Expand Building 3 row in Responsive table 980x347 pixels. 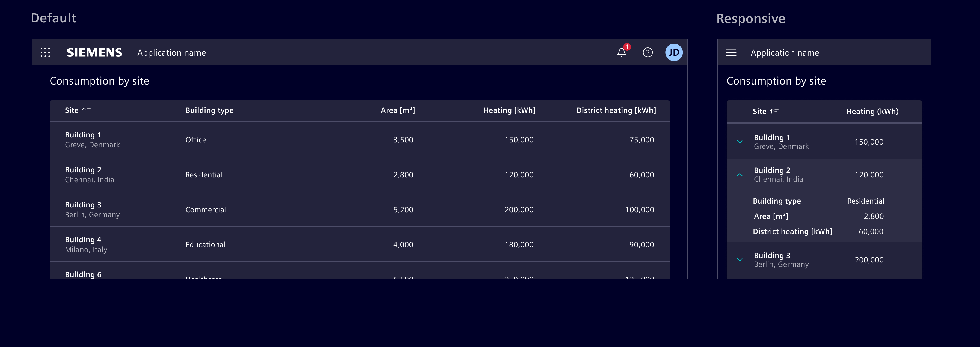[740, 260]
